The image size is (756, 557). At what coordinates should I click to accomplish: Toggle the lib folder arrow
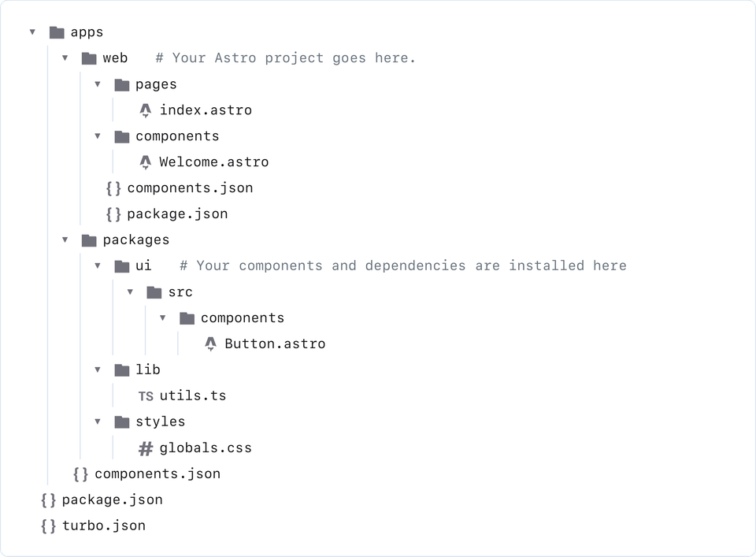(x=98, y=370)
